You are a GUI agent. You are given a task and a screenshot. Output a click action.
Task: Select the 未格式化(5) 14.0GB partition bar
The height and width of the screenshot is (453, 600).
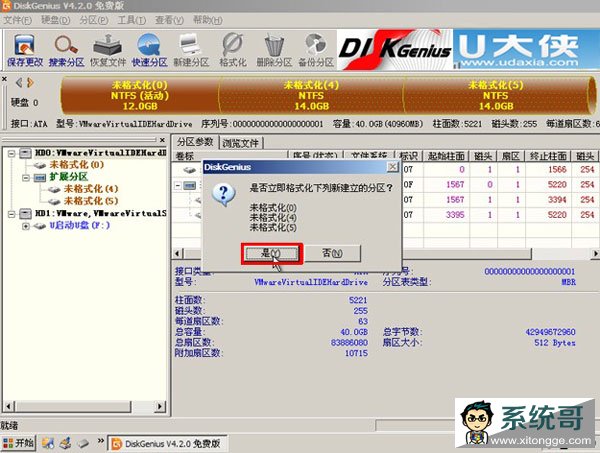pyautogui.click(x=496, y=95)
